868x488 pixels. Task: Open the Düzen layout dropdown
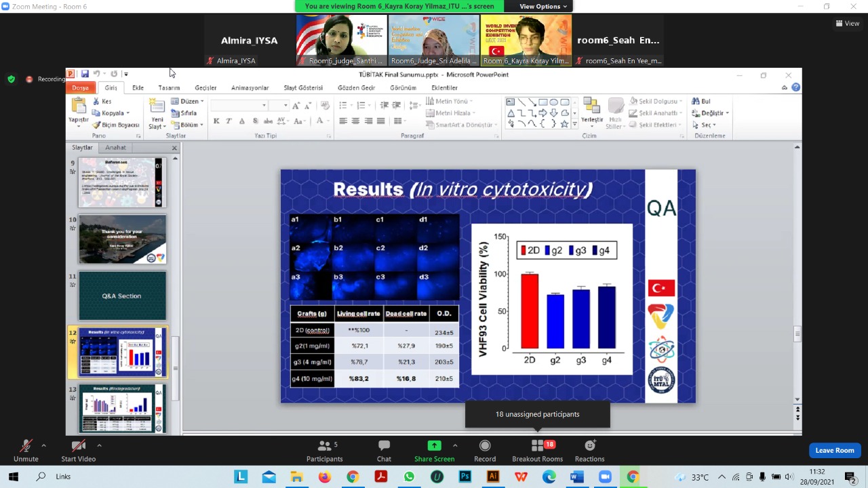pyautogui.click(x=188, y=102)
